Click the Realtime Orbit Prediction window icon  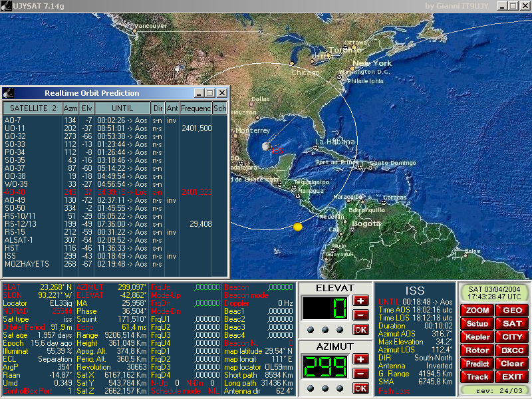(9, 93)
